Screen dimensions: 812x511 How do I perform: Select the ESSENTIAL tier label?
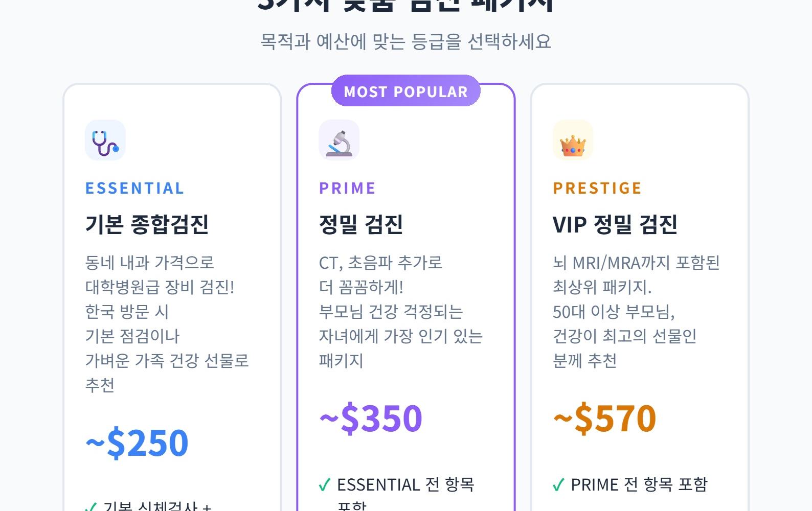pos(134,188)
